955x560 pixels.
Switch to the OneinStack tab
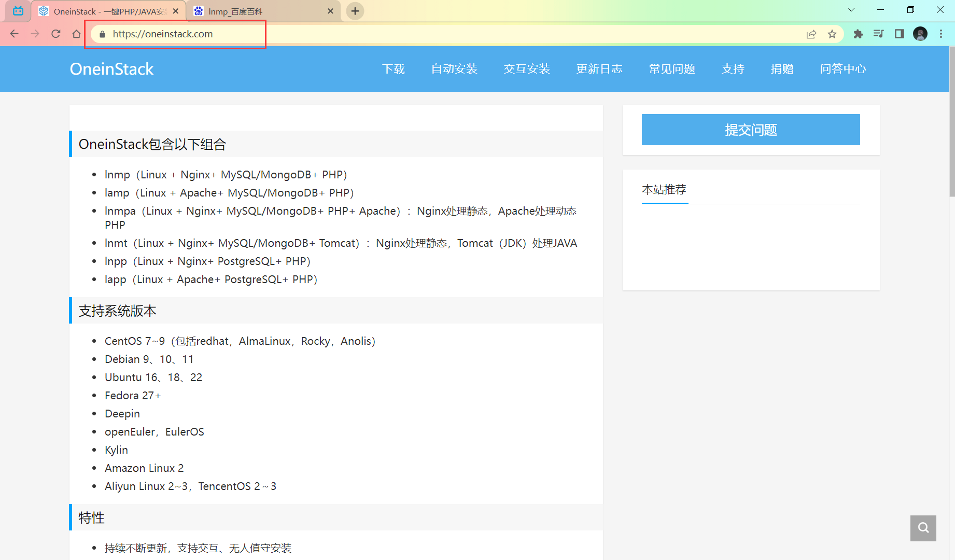coord(108,11)
